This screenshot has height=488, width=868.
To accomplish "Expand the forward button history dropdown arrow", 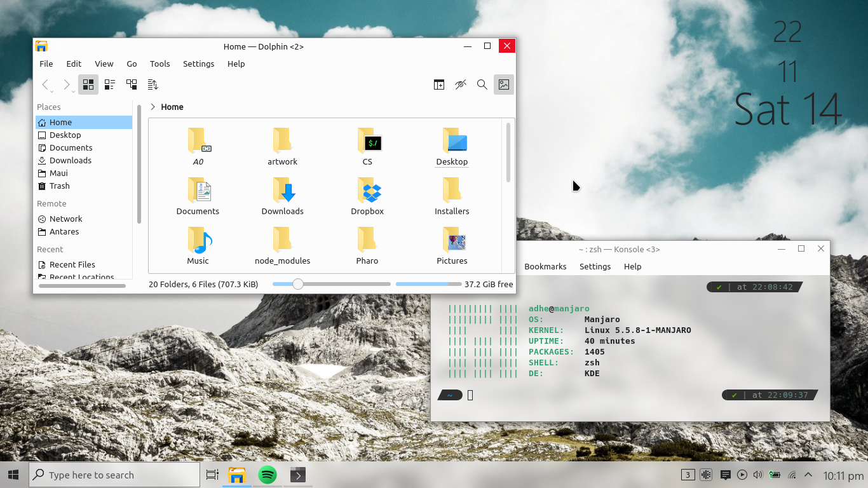I will click(x=73, y=91).
